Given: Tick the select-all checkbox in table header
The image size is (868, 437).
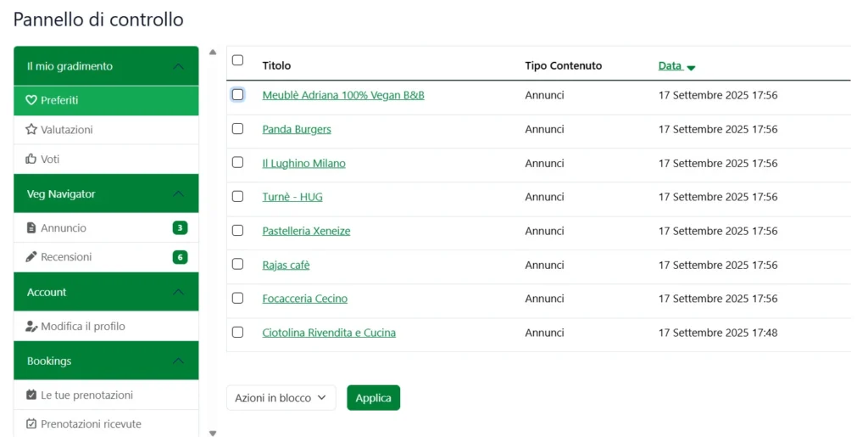Looking at the screenshot, I should pyautogui.click(x=237, y=60).
